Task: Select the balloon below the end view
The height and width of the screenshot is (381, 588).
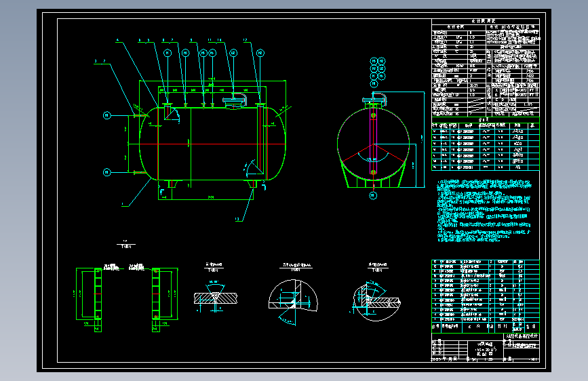Action: (x=373, y=195)
